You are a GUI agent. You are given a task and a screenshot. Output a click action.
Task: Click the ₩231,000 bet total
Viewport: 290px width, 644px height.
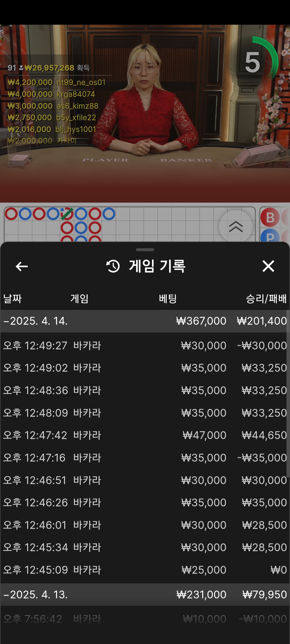(x=201, y=595)
